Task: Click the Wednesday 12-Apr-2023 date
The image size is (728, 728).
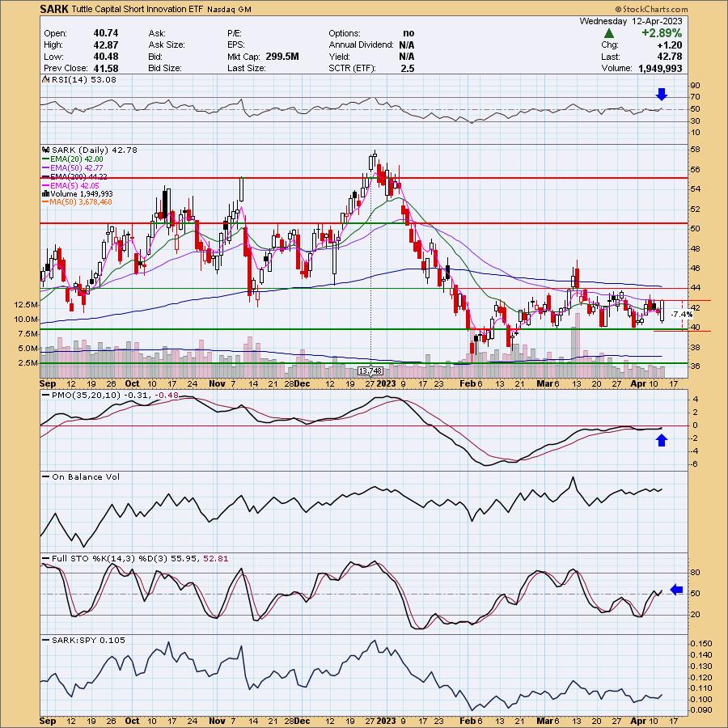Action: (x=630, y=21)
